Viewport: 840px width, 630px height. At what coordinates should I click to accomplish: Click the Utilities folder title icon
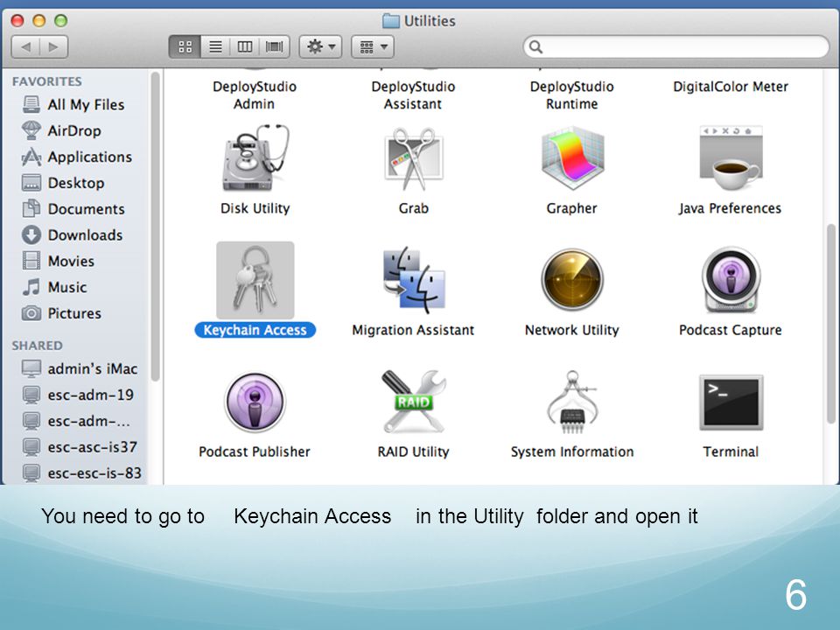[391, 21]
